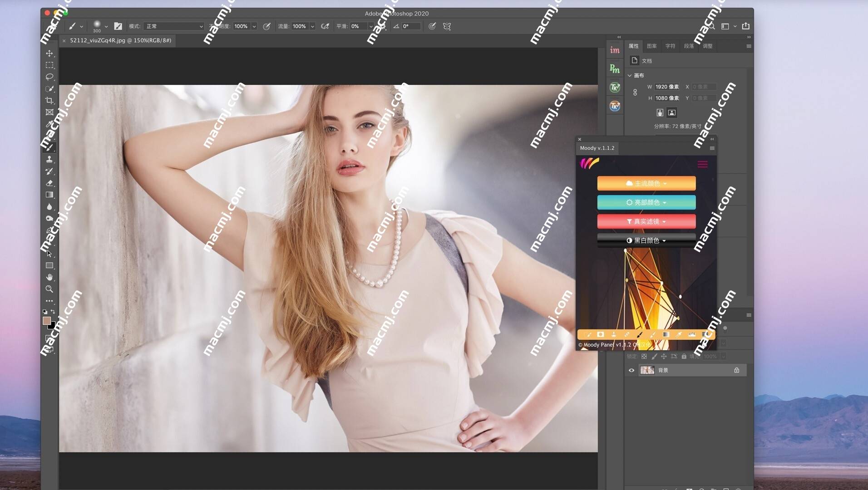868x490 pixels.
Task: Select the Lasso tool
Action: point(49,77)
